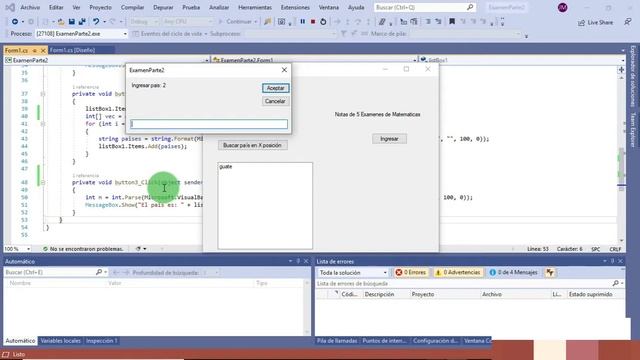Select guate item in the listbox
Screen dimensions: 640x360
[x=226, y=167]
